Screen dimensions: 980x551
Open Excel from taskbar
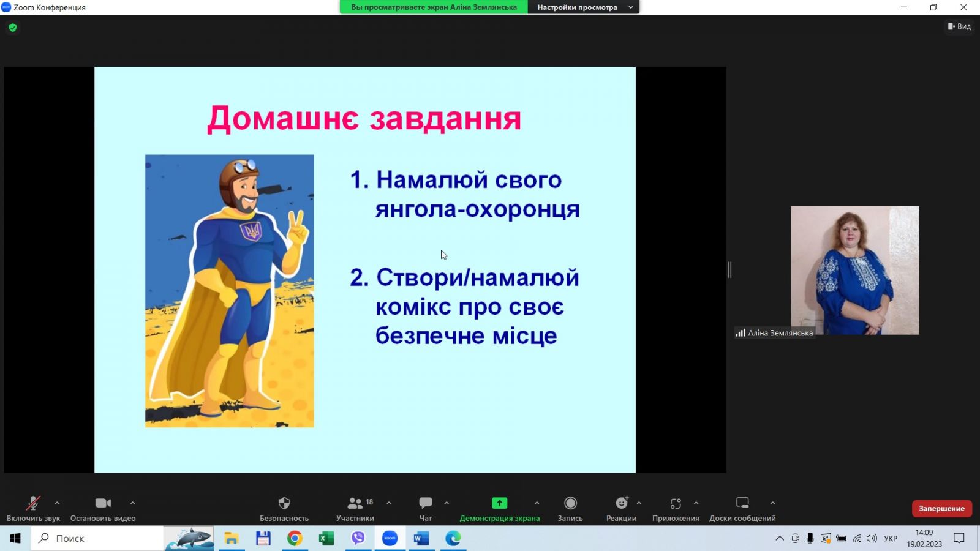[x=326, y=538]
